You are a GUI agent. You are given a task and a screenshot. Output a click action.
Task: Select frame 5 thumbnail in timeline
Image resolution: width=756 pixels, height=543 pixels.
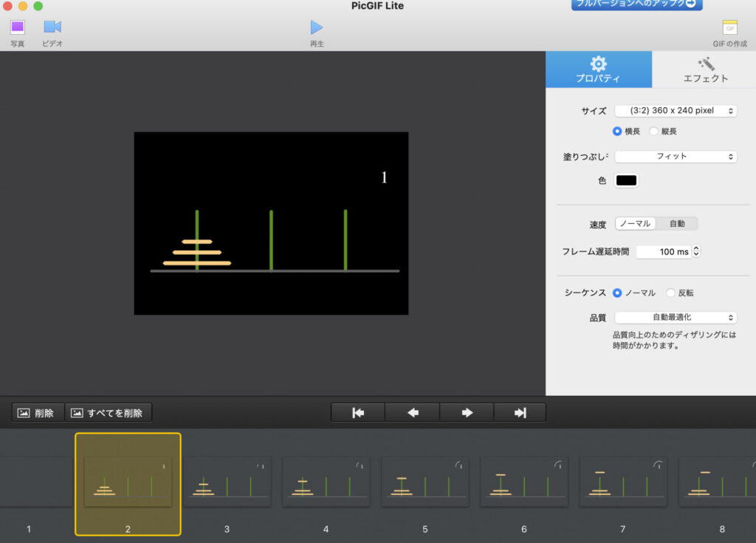[425, 482]
